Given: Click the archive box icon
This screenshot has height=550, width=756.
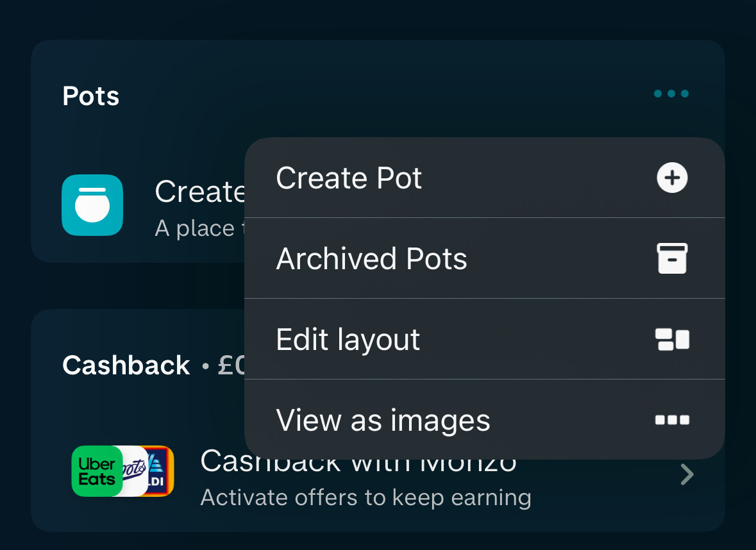Looking at the screenshot, I should point(672,258).
